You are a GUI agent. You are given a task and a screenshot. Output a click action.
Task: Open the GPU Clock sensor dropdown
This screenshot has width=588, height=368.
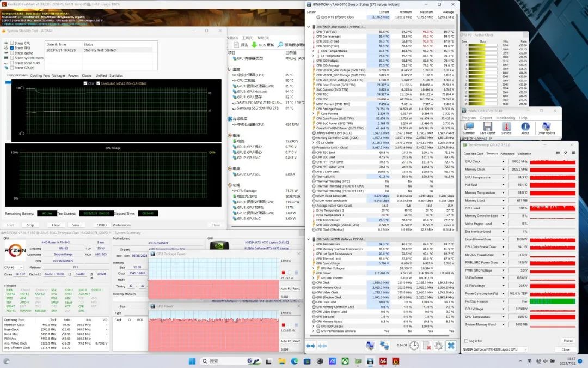pos(504,162)
